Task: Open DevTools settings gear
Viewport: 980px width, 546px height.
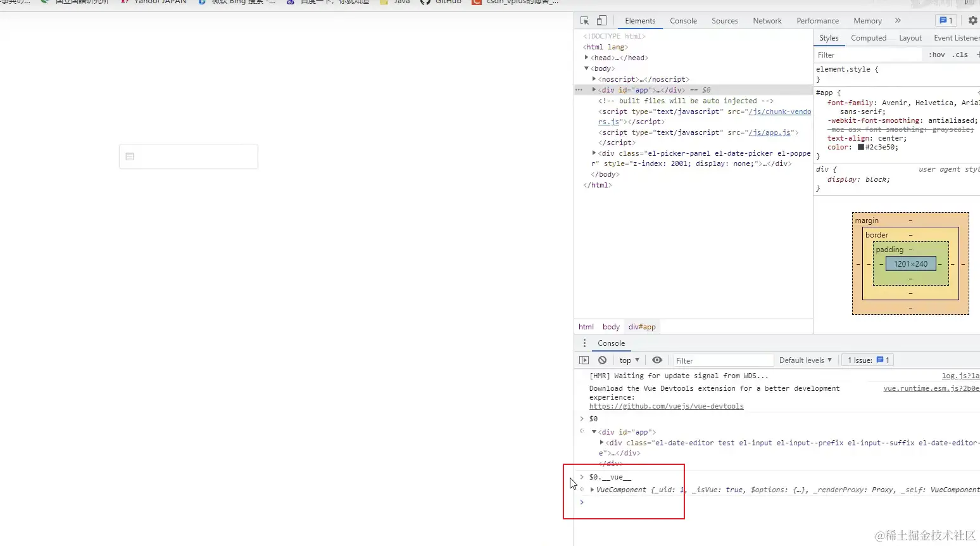Action: (972, 20)
